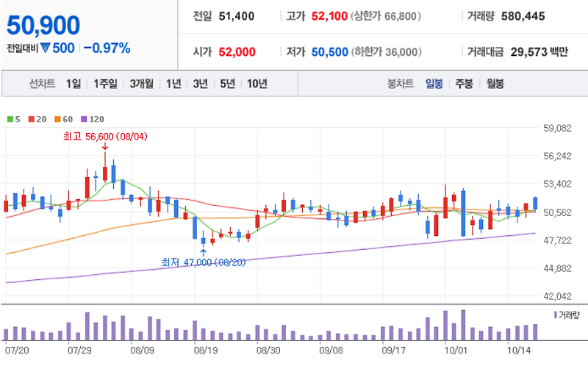Select the 3년 chart period
588x366 pixels.
coord(200,83)
